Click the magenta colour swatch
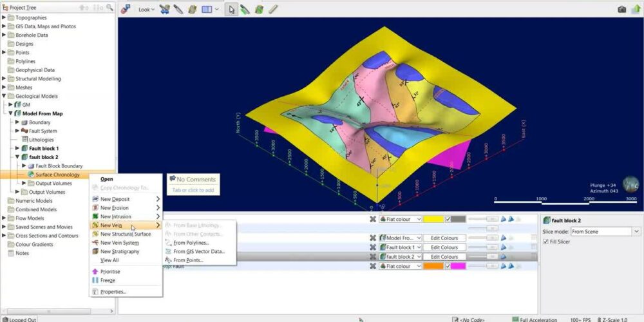Viewport: 644px width, 322px height. (459, 266)
